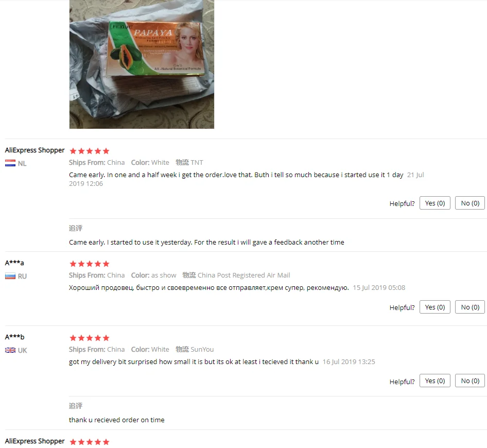Open the papaya product review photo
This screenshot has height=448, width=487.
tap(142, 64)
